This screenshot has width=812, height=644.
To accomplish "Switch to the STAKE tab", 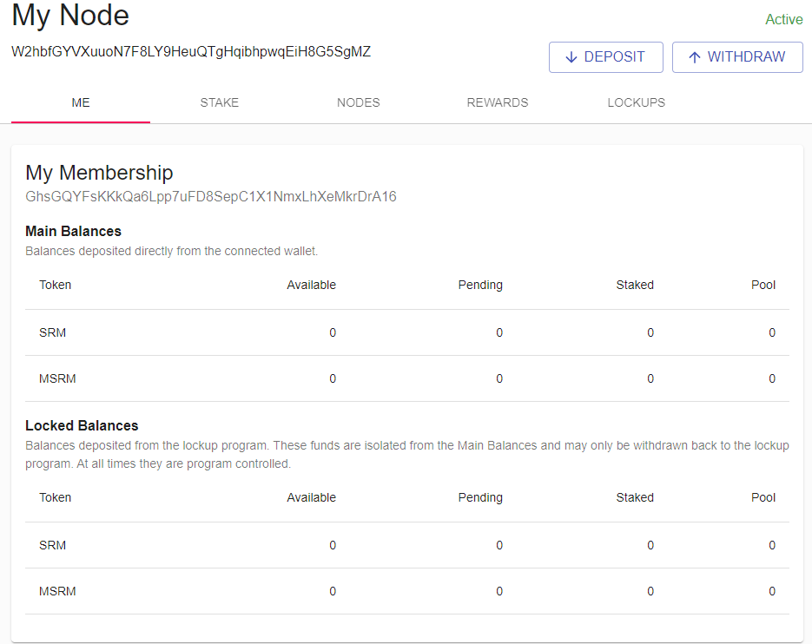I will [220, 102].
